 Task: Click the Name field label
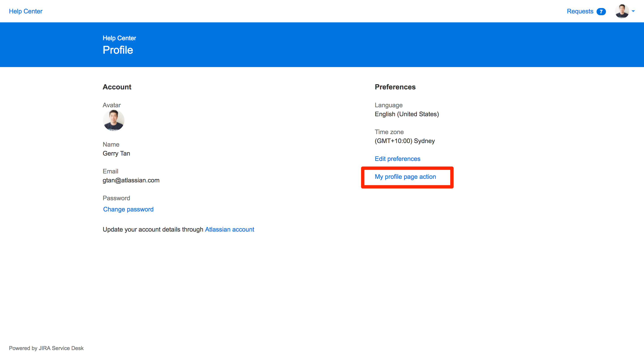pos(111,144)
